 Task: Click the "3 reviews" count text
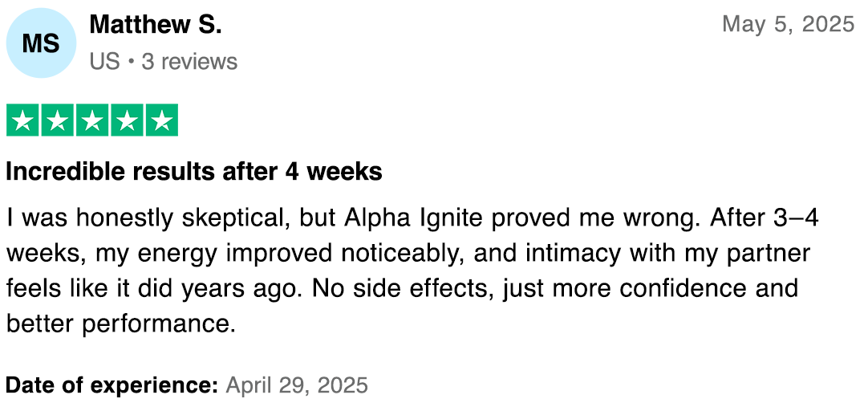coord(189,62)
